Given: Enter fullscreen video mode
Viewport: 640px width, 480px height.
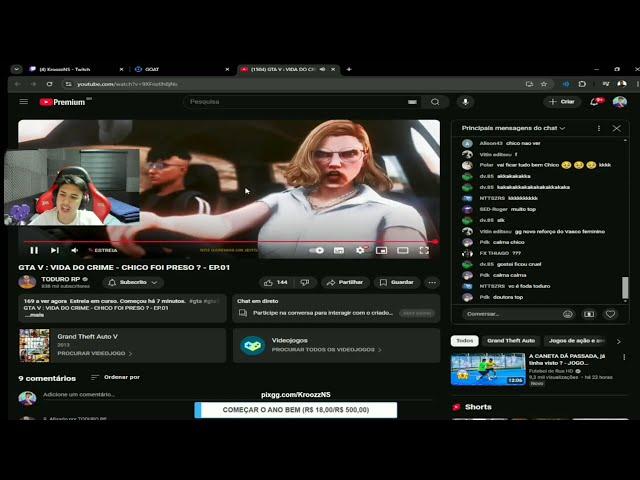Looking at the screenshot, I should [x=424, y=250].
